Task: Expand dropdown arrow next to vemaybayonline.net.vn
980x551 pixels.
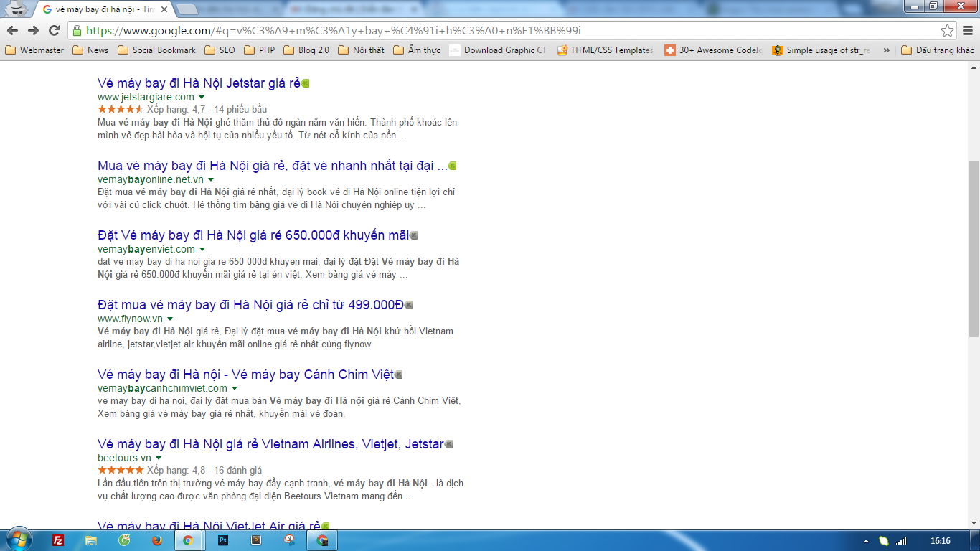Action: pos(211,179)
